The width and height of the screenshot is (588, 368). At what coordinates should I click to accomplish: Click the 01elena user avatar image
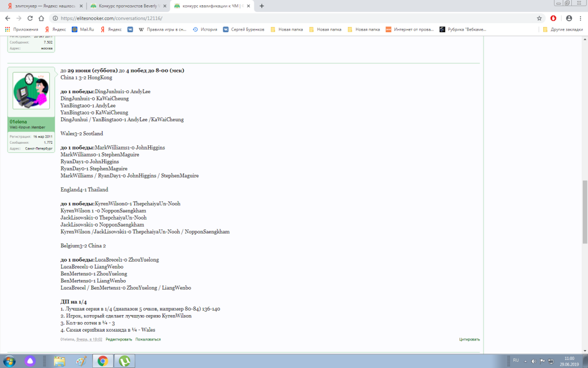[31, 91]
